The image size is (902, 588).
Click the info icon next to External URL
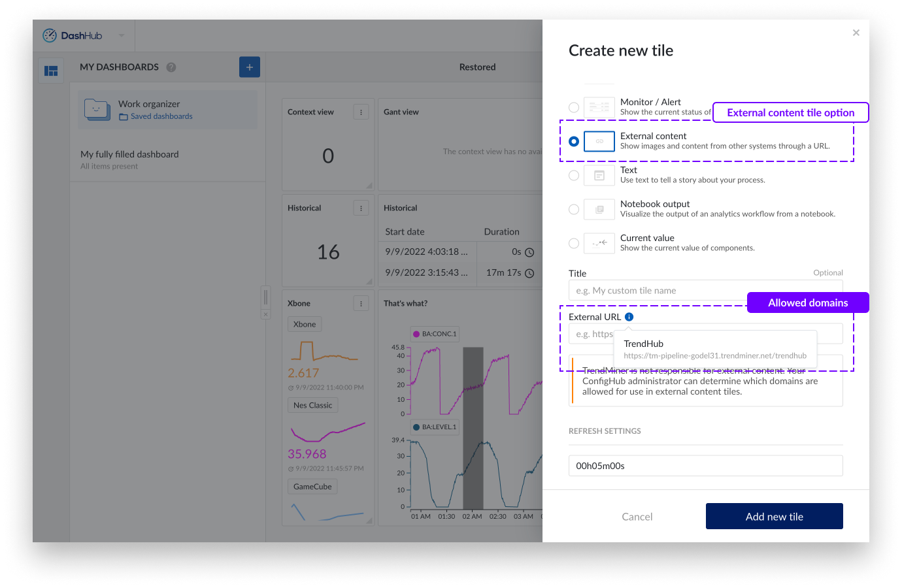(x=629, y=317)
